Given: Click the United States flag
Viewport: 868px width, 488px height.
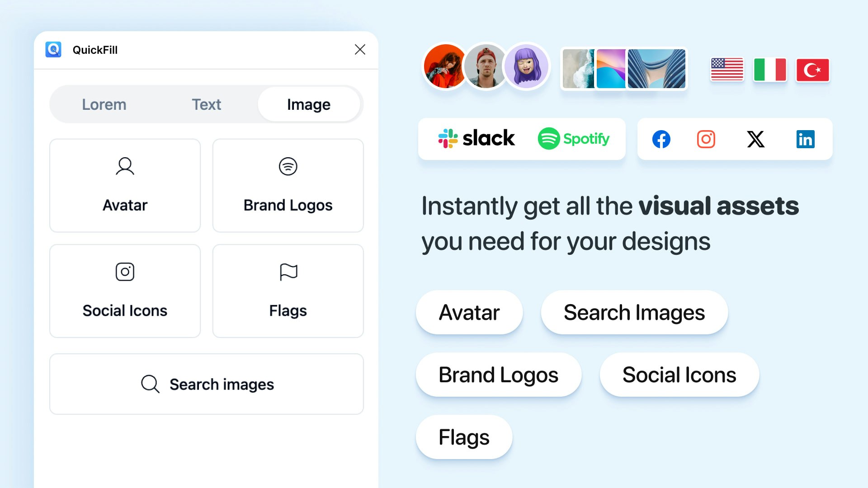Looking at the screenshot, I should [x=727, y=70].
